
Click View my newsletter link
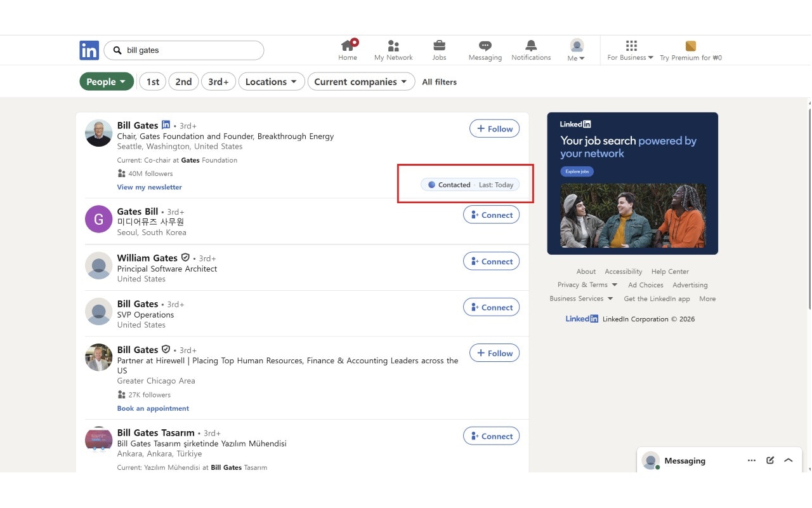(149, 187)
